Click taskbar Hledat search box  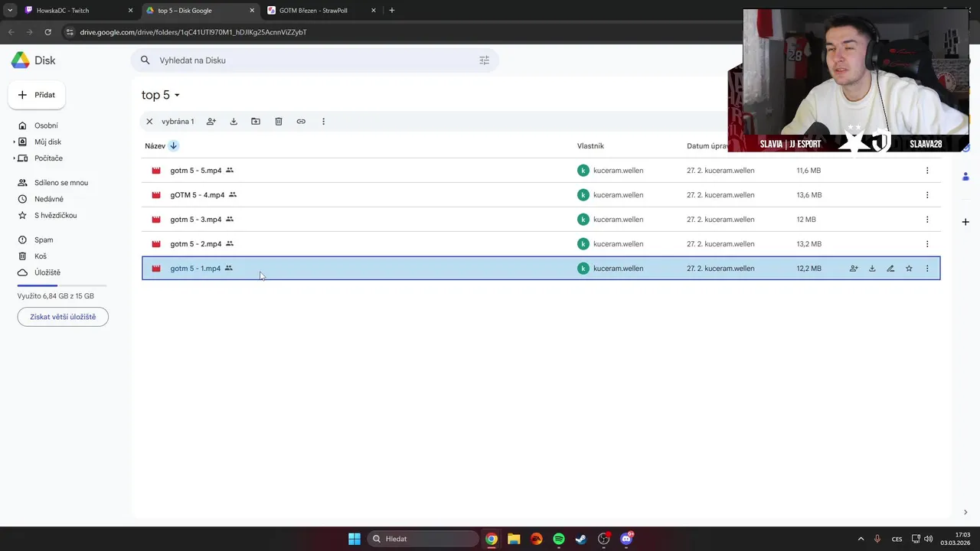(x=423, y=539)
